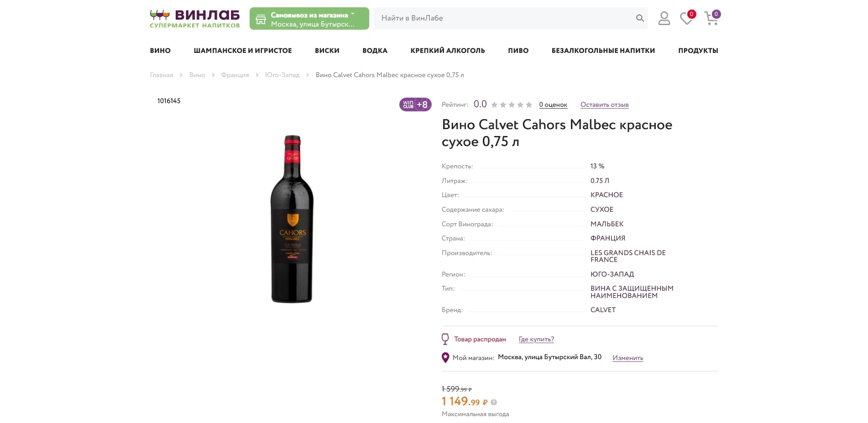The image size is (868, 423).
Task: Click the Win Club +8 bonus badge
Action: point(415,104)
